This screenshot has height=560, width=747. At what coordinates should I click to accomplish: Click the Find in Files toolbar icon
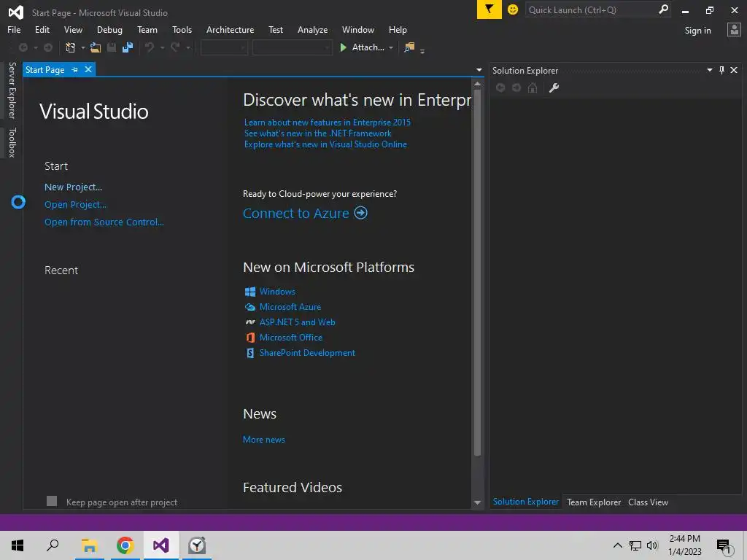click(409, 47)
